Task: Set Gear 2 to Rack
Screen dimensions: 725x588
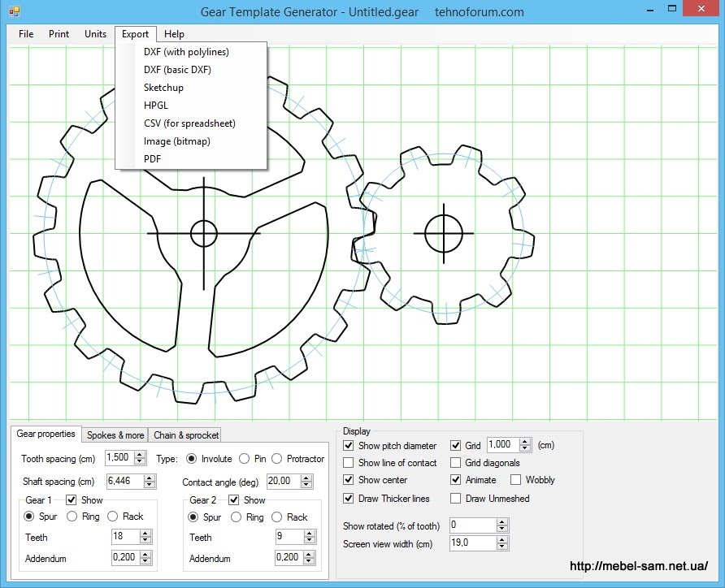Action: pos(277,517)
